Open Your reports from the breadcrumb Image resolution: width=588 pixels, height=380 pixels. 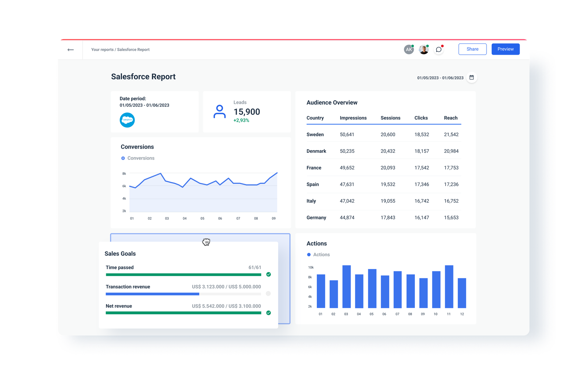click(x=102, y=50)
